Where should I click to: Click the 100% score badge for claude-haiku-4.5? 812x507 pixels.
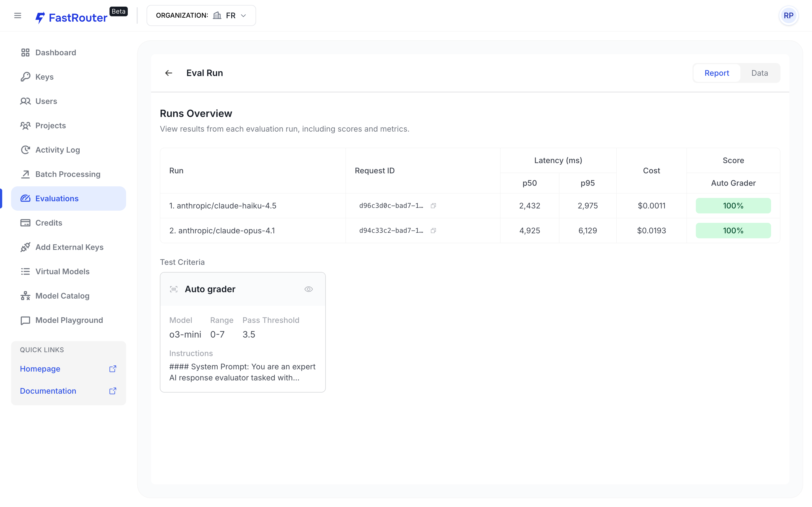pyautogui.click(x=733, y=206)
